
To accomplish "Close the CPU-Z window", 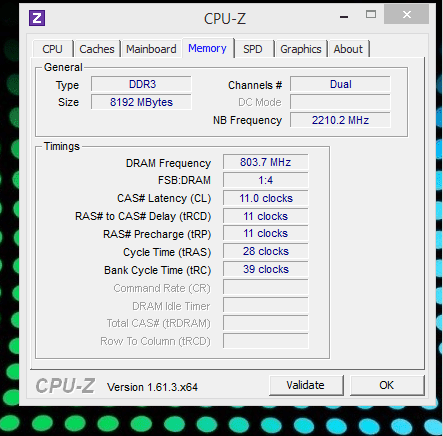I will tap(406, 14).
